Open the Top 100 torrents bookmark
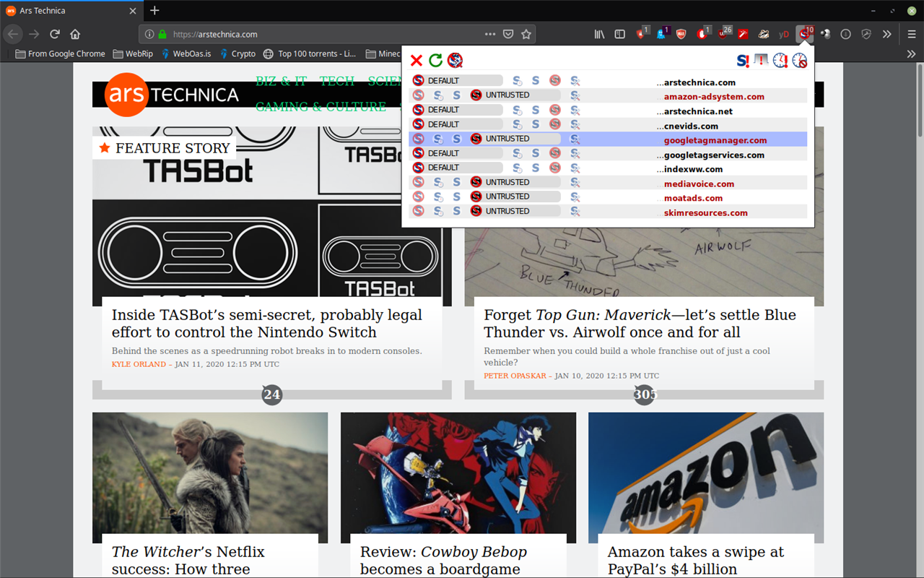 [310, 53]
